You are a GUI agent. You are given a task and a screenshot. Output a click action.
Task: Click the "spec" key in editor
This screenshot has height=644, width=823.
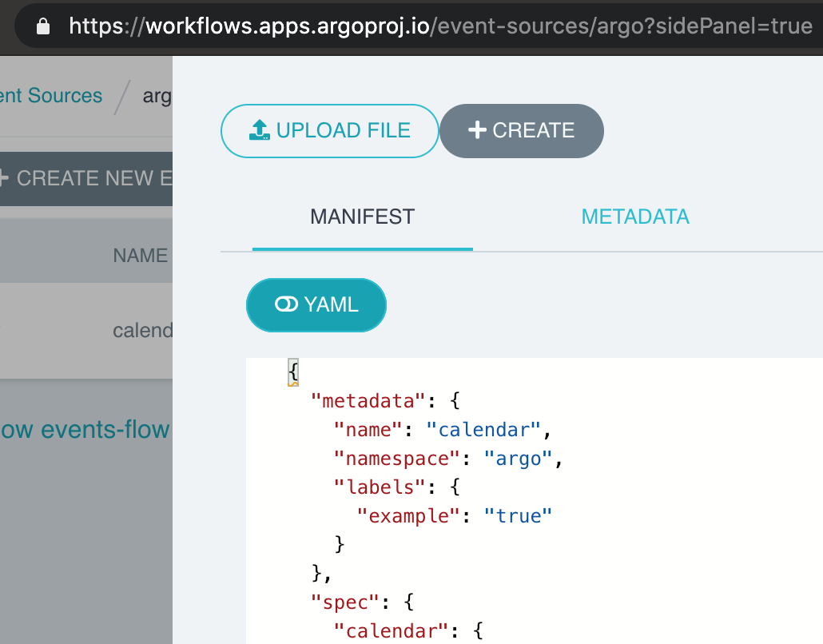[345, 602]
